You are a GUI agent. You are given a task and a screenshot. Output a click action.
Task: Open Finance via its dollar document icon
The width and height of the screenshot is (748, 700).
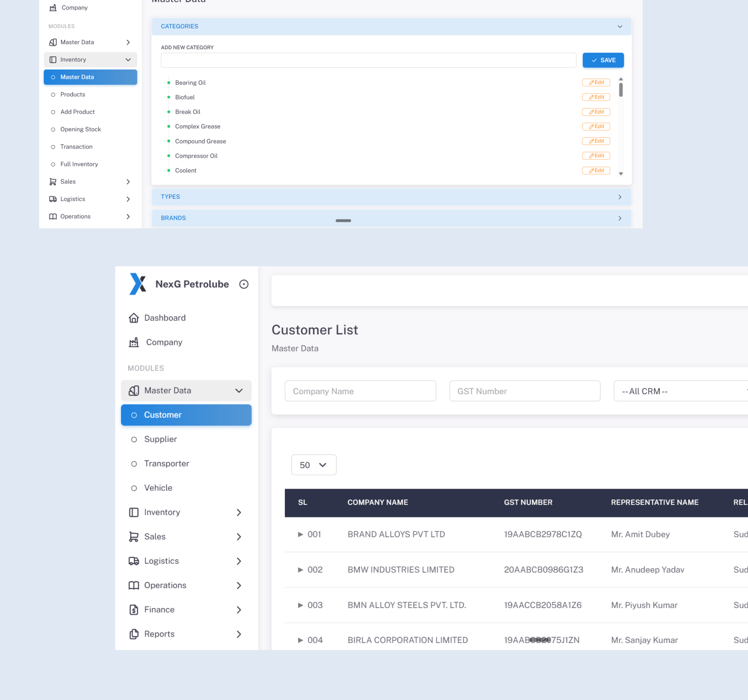pyautogui.click(x=134, y=609)
